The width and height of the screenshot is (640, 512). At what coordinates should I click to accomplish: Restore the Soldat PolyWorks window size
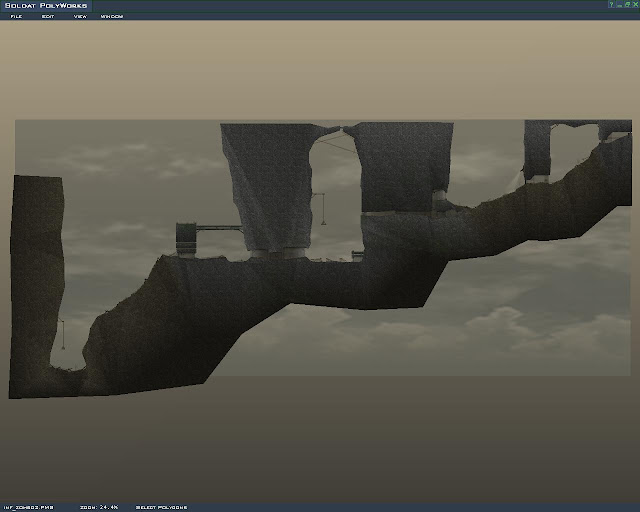(x=627, y=4)
